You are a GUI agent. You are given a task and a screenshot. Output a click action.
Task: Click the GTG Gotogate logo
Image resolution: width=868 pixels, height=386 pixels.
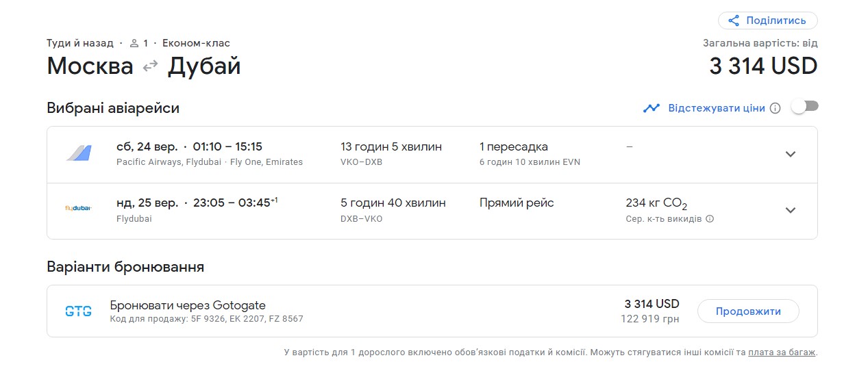78,311
